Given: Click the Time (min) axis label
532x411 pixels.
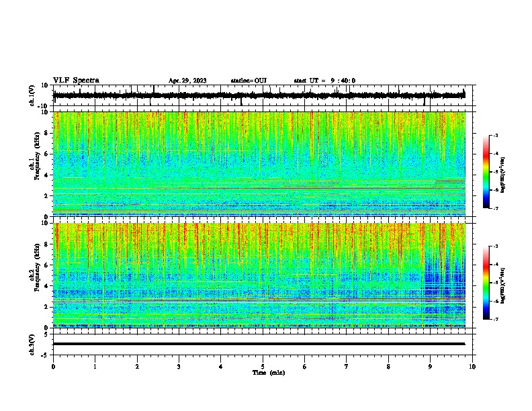Looking at the screenshot, I should (269, 373).
